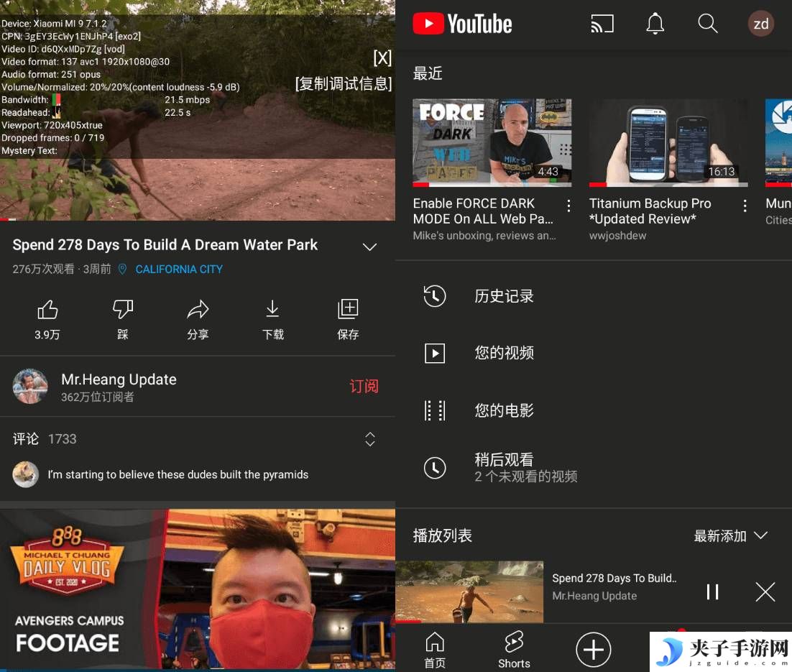
Task: Close the mini player
Action: pos(765,592)
